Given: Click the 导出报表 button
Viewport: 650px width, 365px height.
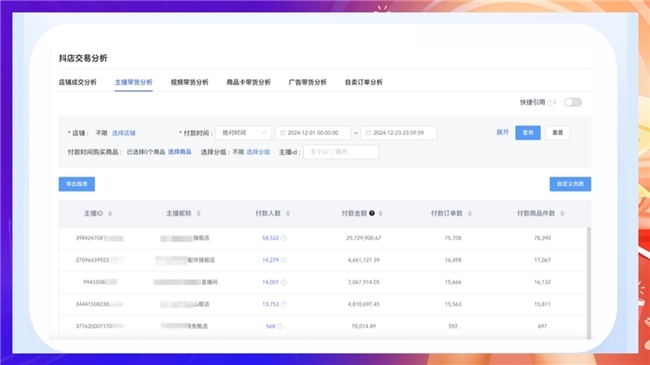Looking at the screenshot, I should click(77, 184).
